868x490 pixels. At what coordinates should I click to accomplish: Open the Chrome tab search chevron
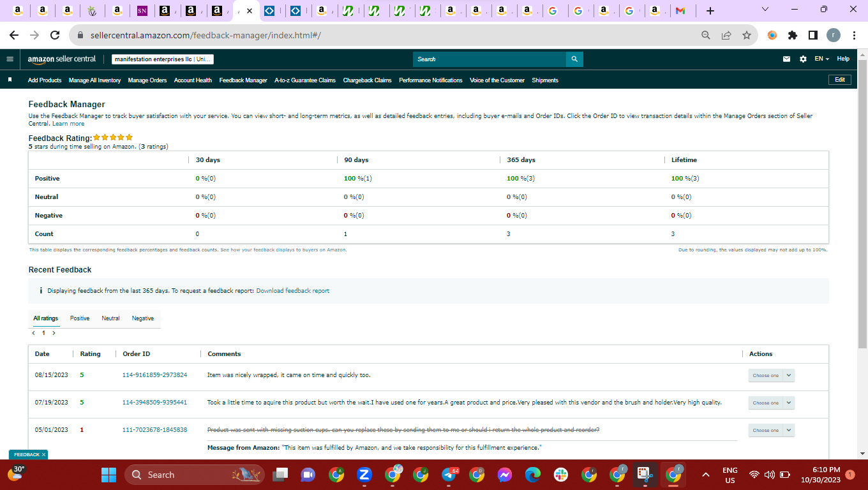pyautogui.click(x=765, y=10)
